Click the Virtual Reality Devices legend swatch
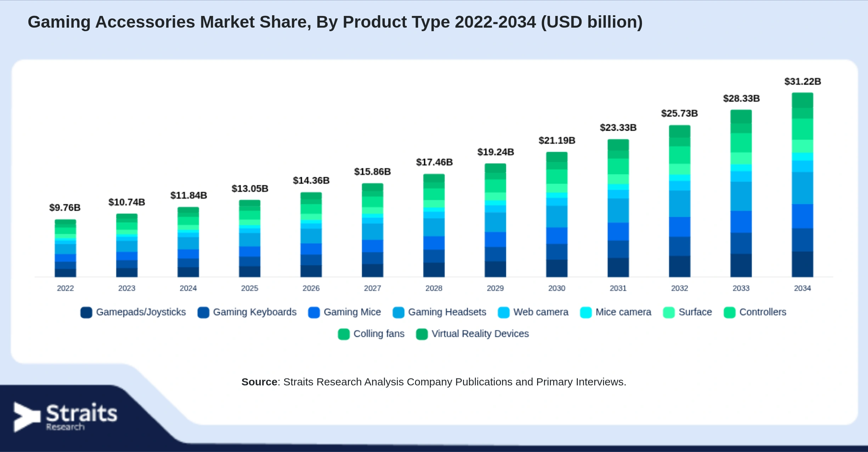868x452 pixels. click(422, 334)
